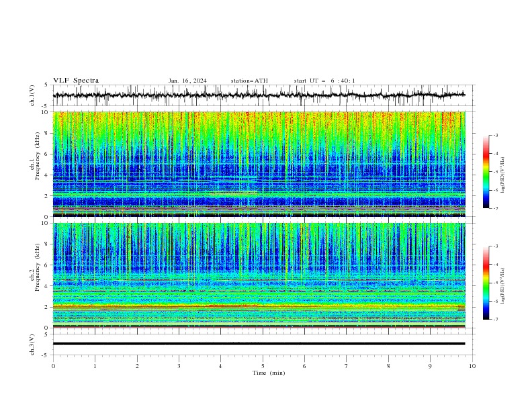Click inside the ch.2 spectrogram plot

click(259, 275)
